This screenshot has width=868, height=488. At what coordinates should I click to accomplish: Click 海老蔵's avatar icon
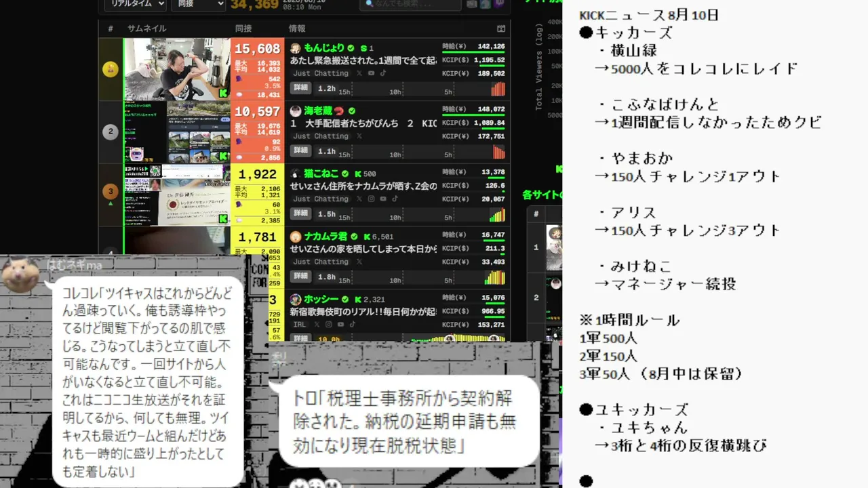click(x=296, y=110)
